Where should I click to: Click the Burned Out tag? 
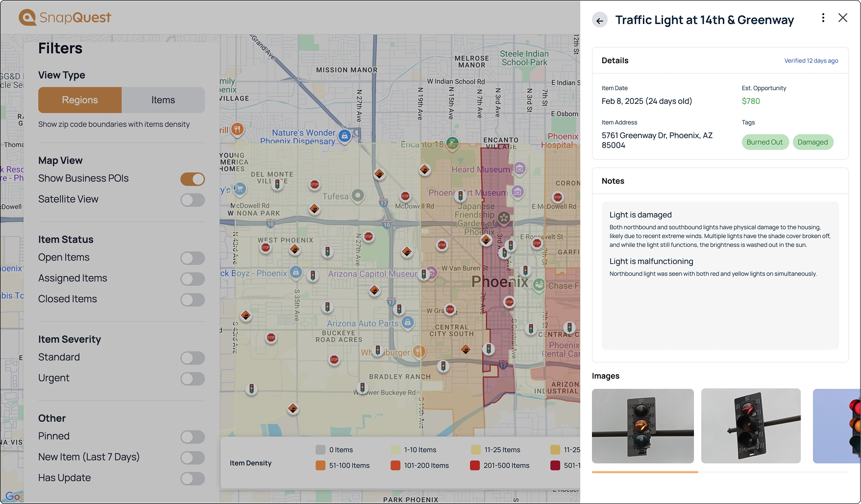coord(764,142)
